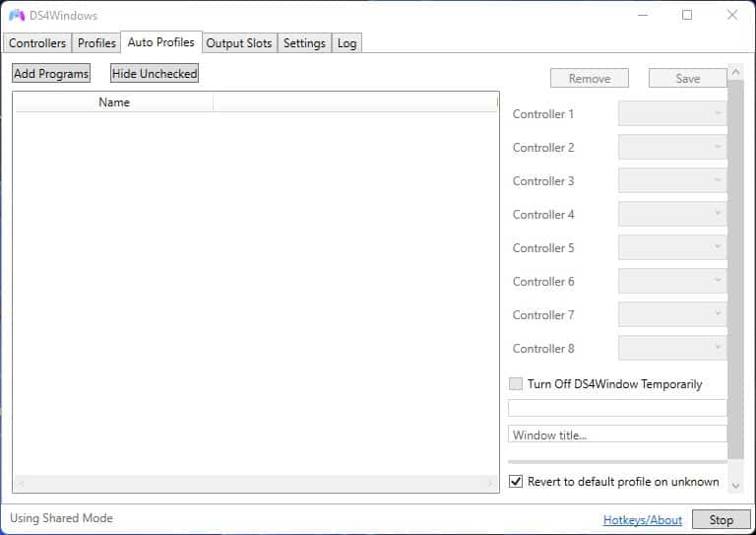
Task: Click program list scroll right arrow
Action: [491, 484]
